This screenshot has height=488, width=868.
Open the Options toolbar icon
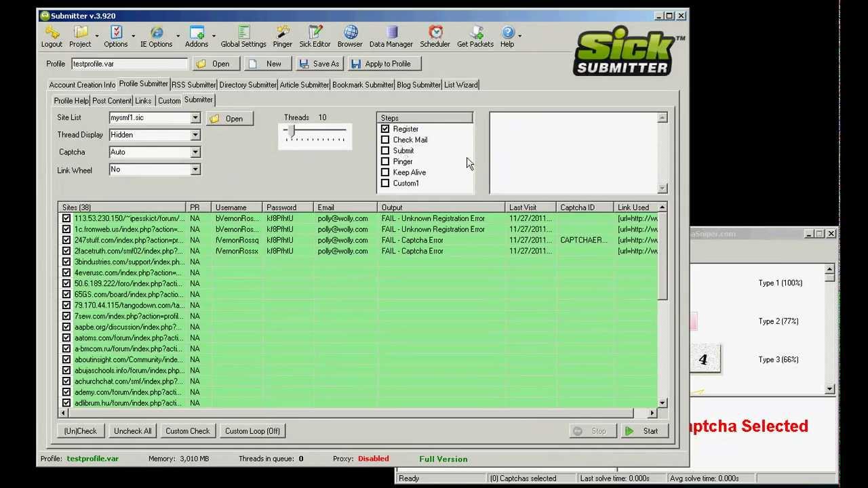(116, 37)
